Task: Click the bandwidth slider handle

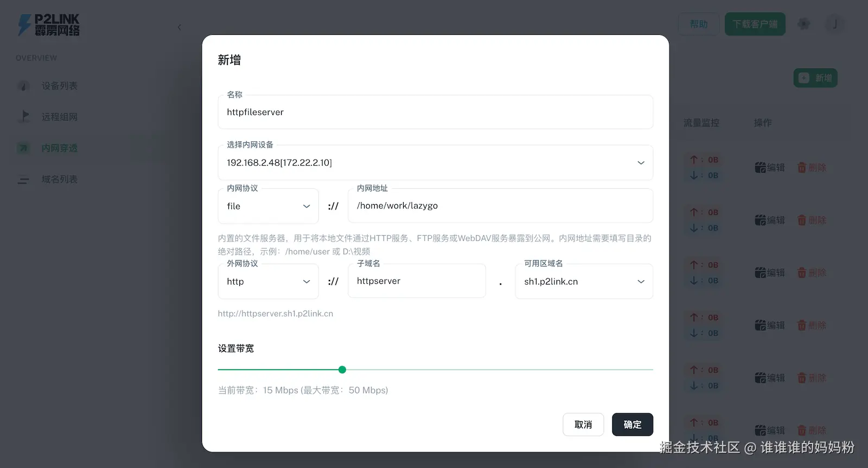Action: coord(342,370)
